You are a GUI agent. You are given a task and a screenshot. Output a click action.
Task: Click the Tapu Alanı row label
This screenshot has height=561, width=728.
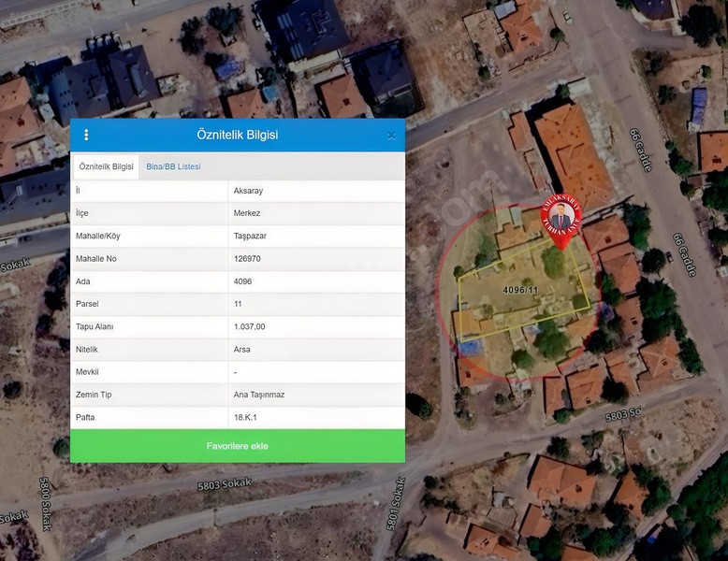pos(95,326)
